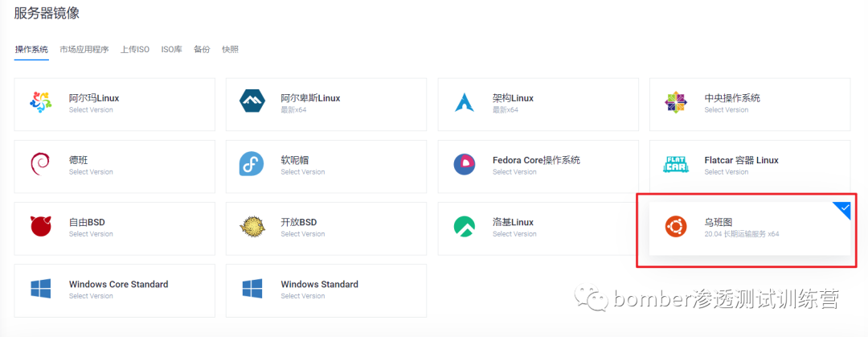
Task: Click the 德班 name label
Action: 79,160
